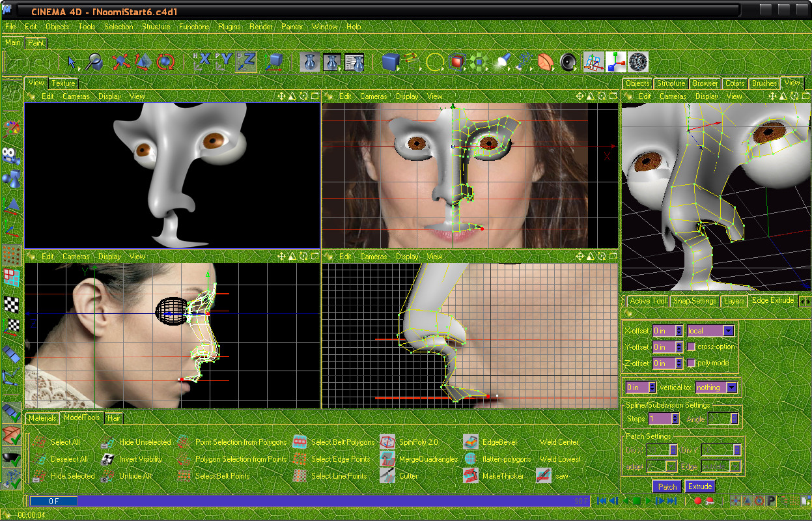Maximize the bottom-right nose view panel
The image size is (812, 521).
point(612,257)
